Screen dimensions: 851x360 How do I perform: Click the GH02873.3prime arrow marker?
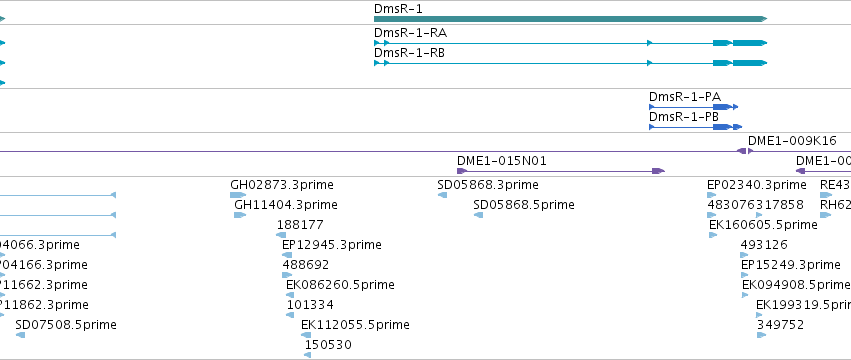pyautogui.click(x=238, y=195)
